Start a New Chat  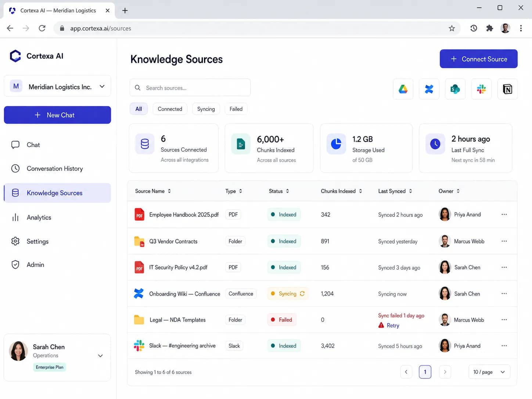pos(57,115)
